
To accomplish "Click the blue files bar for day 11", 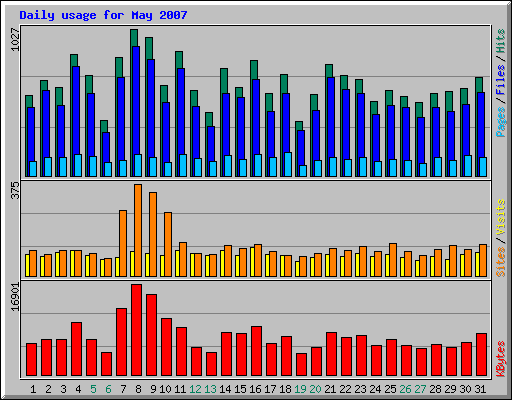I will (x=181, y=111).
